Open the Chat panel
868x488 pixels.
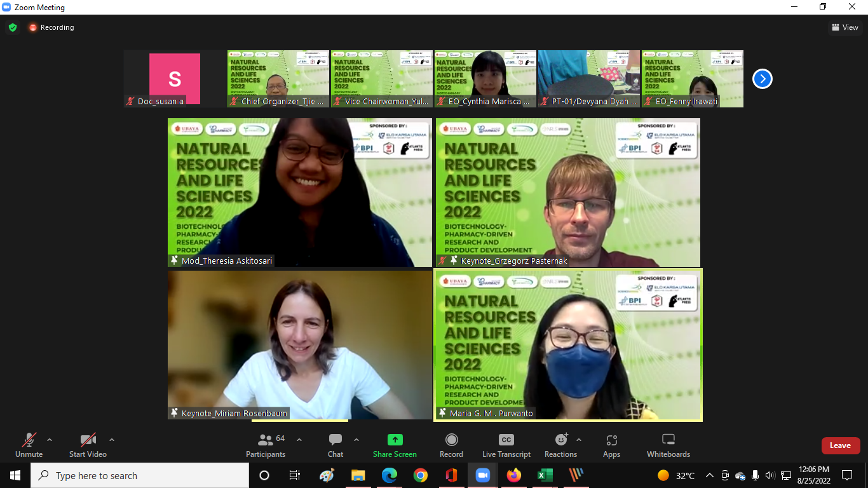(x=336, y=445)
